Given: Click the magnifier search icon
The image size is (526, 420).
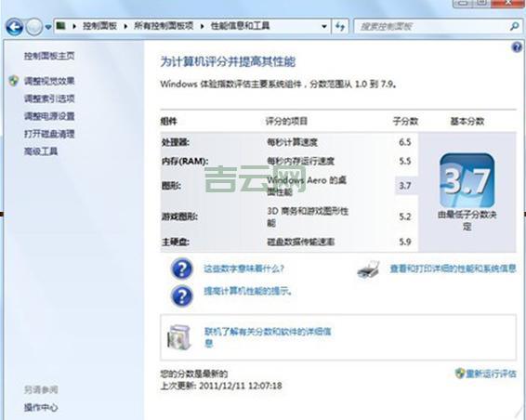Looking at the screenshot, I should point(515,27).
